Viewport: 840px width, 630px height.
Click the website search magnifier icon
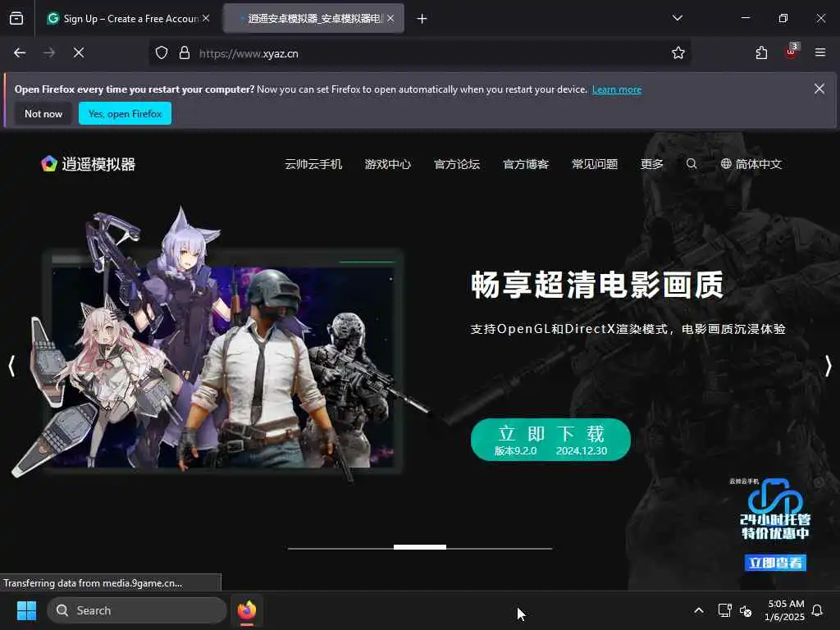click(x=692, y=163)
